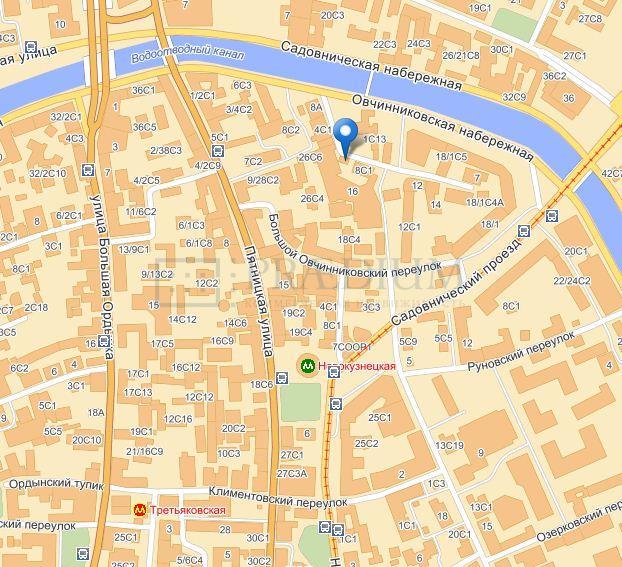Select building labeled 18/1C4A
The image size is (622, 567).
pos(485,203)
